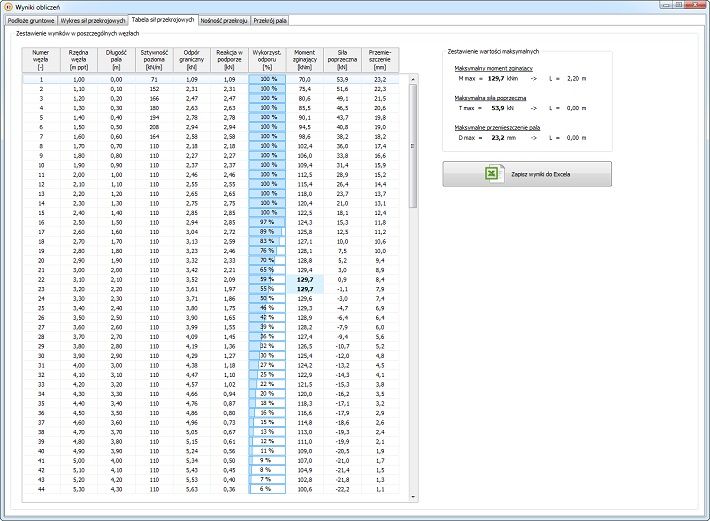Click the Numer węzła column header

point(41,60)
